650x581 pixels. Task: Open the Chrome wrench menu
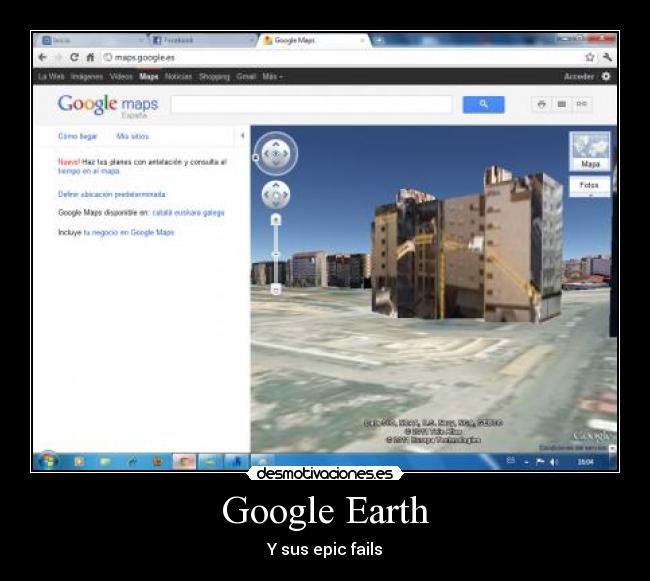tap(607, 57)
